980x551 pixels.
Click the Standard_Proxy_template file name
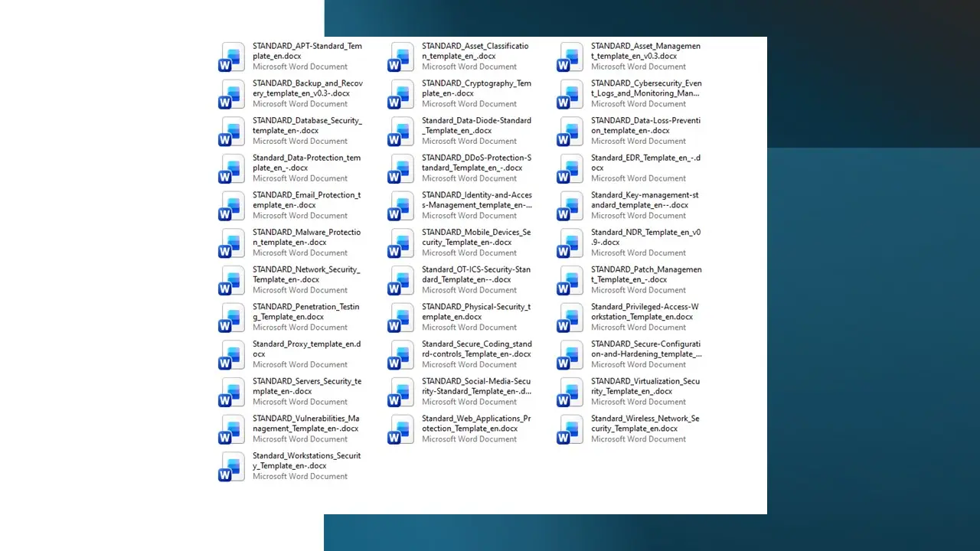(306, 349)
